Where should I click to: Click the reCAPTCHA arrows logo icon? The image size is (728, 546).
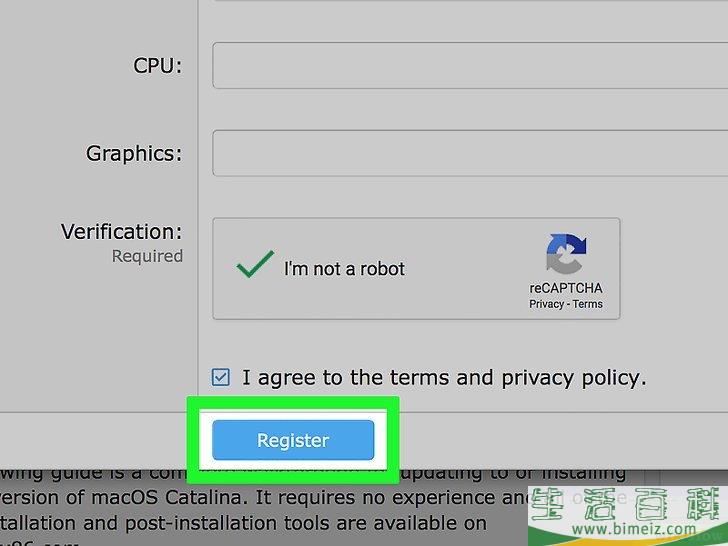566,254
